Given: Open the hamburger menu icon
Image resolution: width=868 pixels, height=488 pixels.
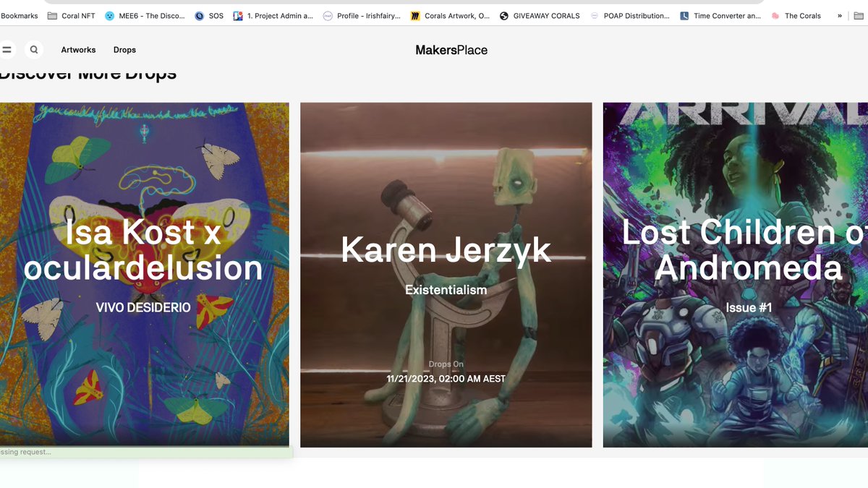Looking at the screenshot, I should tap(7, 50).
